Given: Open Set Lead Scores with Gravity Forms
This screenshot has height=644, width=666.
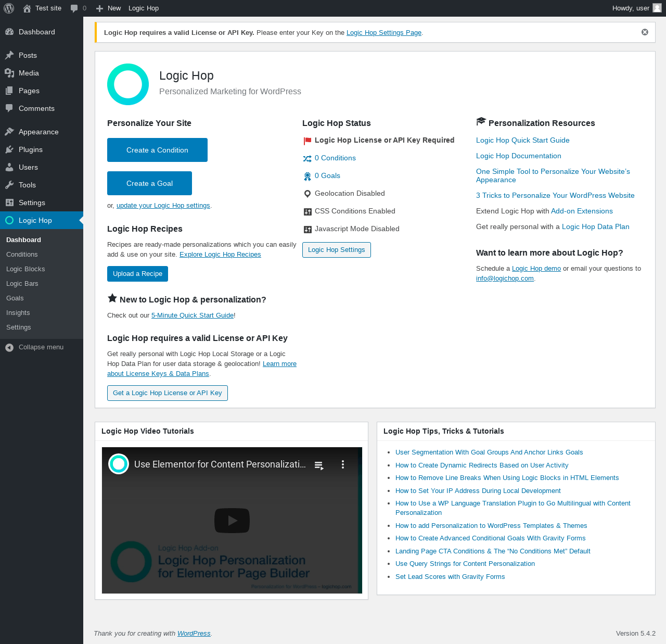Looking at the screenshot, I should [x=450, y=577].
